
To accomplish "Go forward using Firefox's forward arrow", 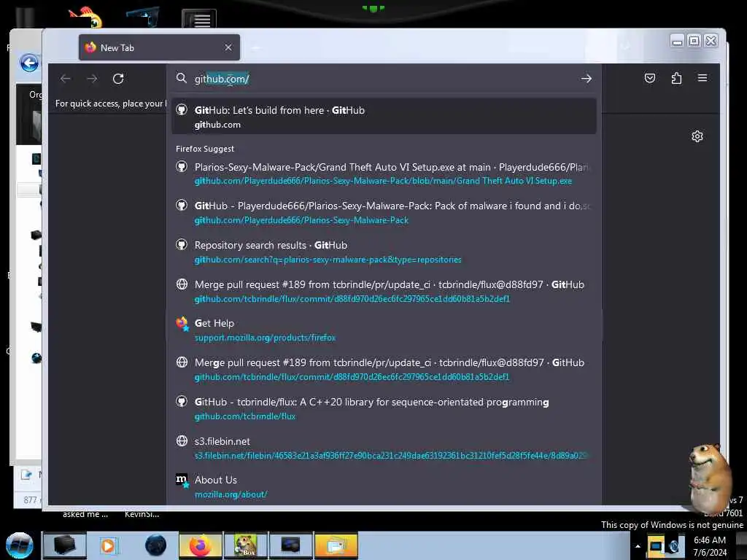I will click(92, 79).
